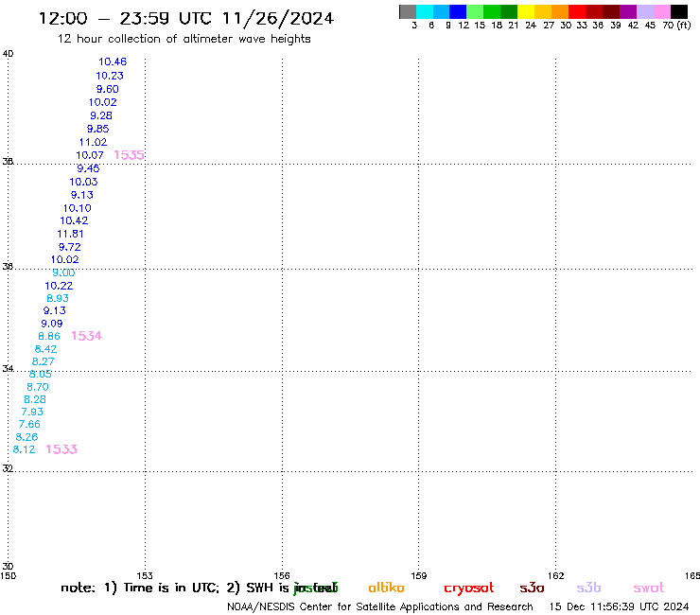This screenshot has height=615, width=700.
Task: Select the 10.22 wave height reading
Action: click(59, 286)
